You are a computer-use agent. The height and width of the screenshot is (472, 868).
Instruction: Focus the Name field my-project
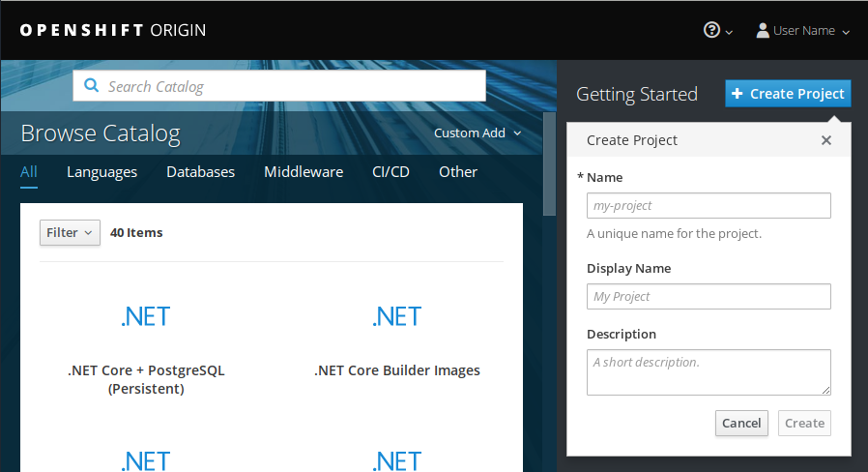pos(709,205)
